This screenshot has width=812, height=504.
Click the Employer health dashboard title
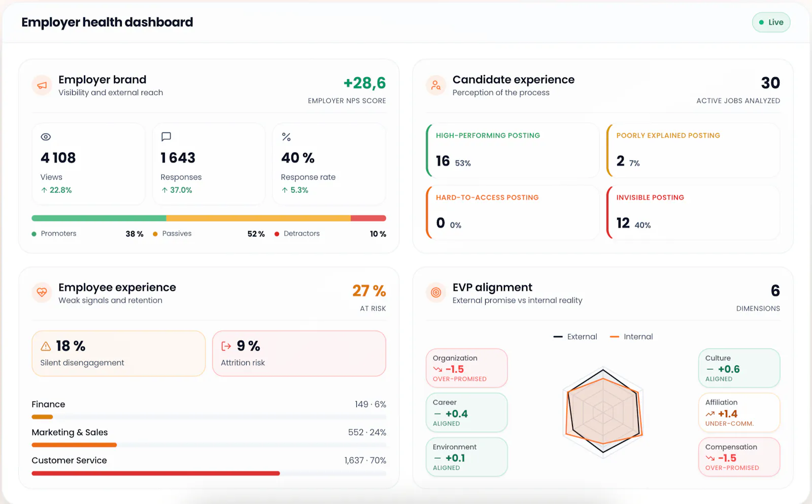107,22
